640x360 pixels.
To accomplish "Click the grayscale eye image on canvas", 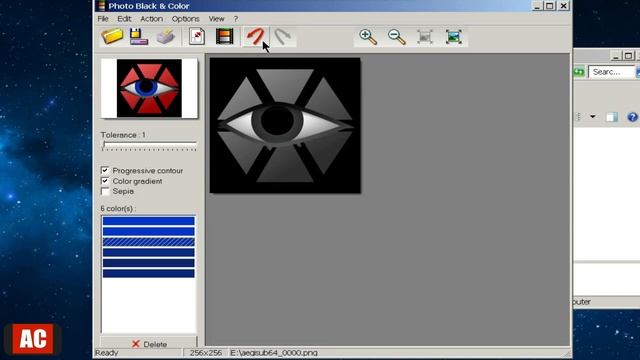I will [x=285, y=125].
